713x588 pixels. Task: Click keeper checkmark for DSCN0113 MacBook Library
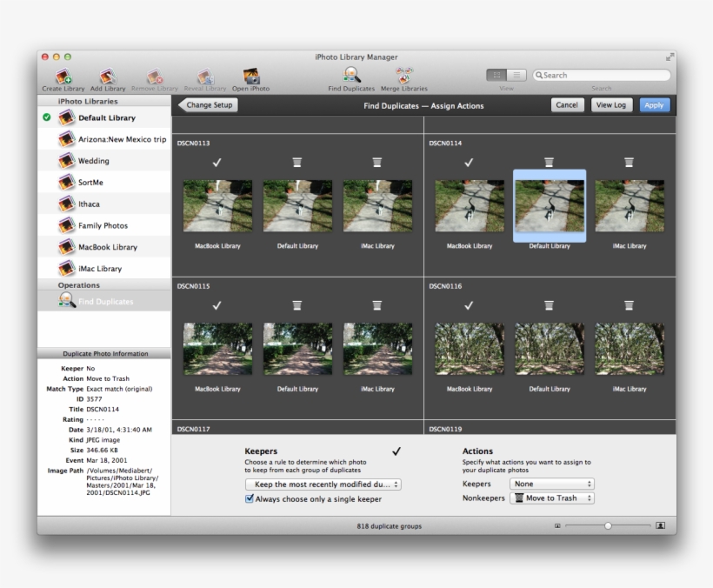217,163
